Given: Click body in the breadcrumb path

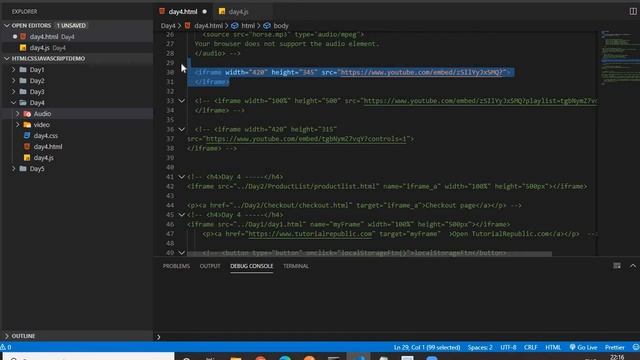Looking at the screenshot, I should coord(281,26).
